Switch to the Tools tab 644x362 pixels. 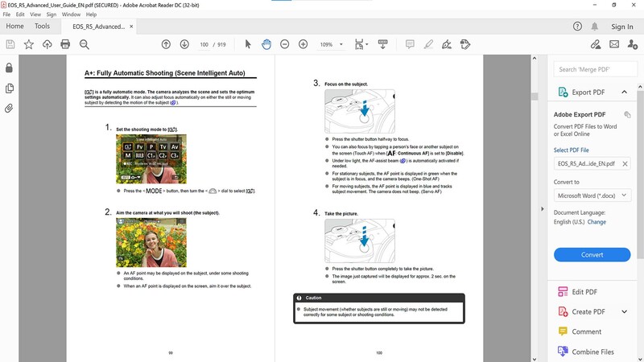click(42, 26)
